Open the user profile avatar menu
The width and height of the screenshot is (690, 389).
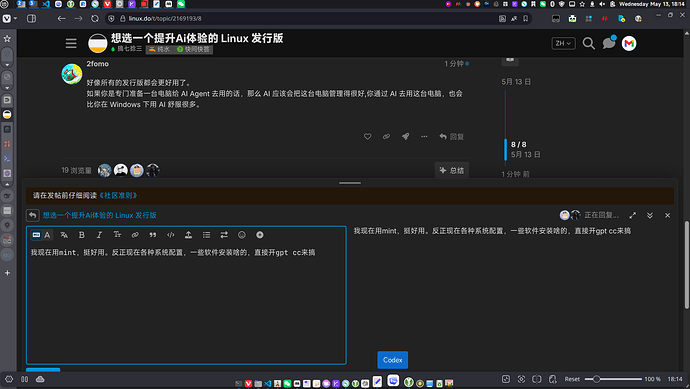pyautogui.click(x=629, y=43)
